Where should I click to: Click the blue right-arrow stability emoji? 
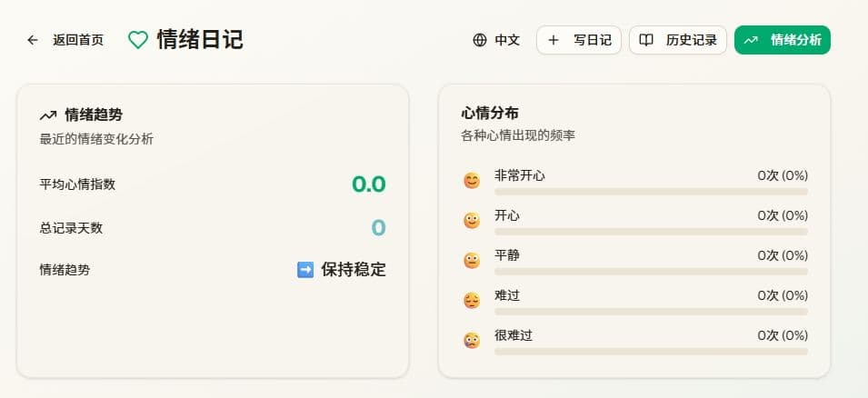click(305, 270)
